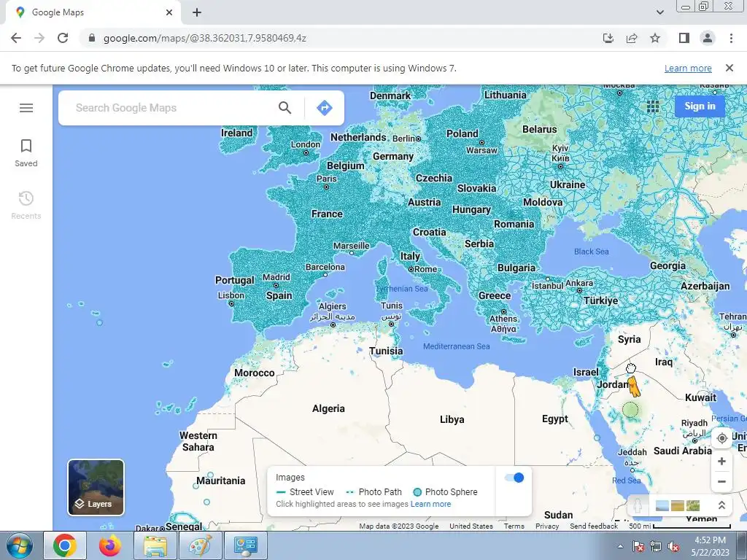This screenshot has width=747, height=560.
Task: Open a new browser tab
Action: tap(197, 12)
